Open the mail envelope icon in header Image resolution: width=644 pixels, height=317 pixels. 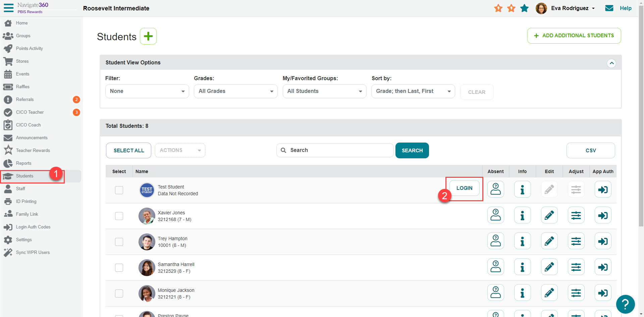point(609,8)
